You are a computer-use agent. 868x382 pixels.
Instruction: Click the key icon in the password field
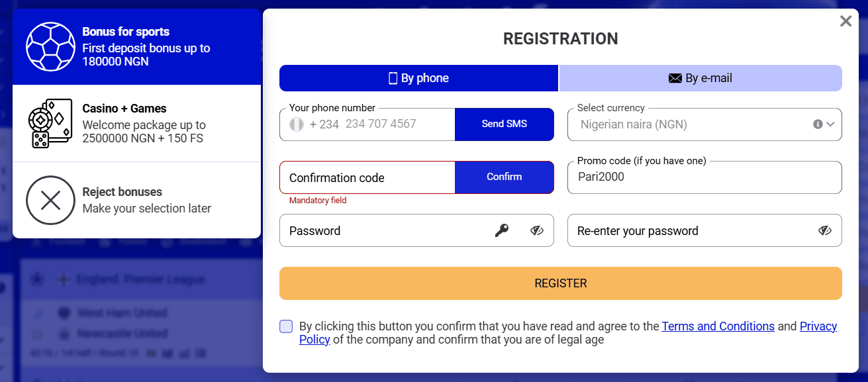(501, 230)
